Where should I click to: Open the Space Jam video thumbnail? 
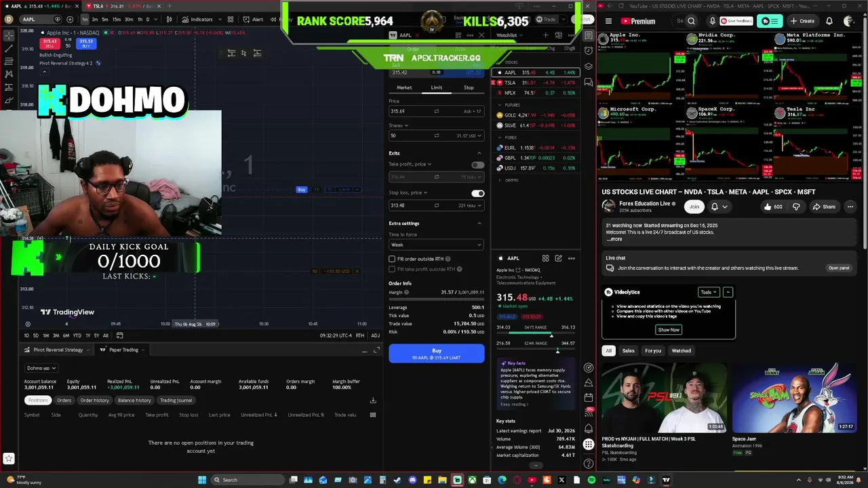(793, 398)
